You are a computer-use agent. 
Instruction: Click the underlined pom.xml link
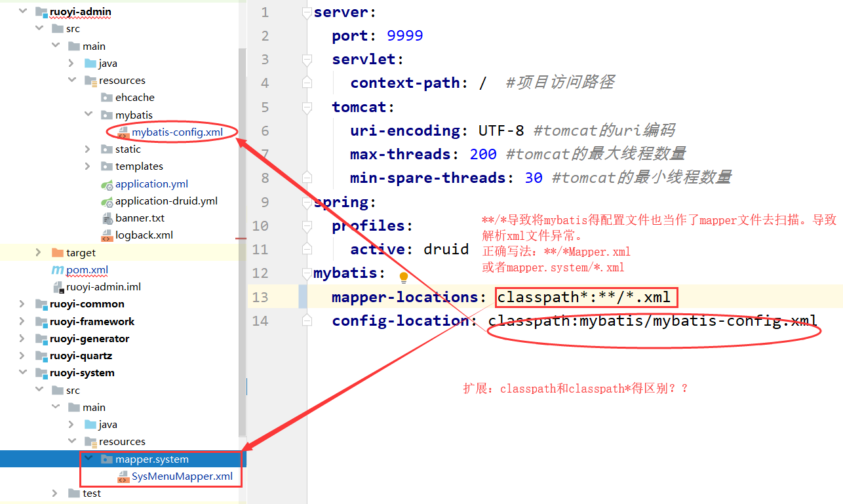click(x=88, y=269)
